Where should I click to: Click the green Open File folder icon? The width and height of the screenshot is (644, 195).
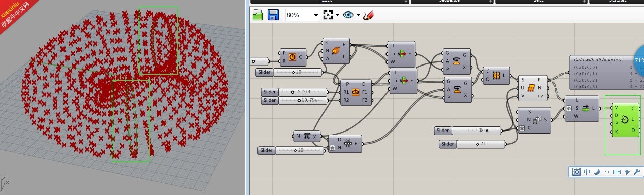[258, 15]
